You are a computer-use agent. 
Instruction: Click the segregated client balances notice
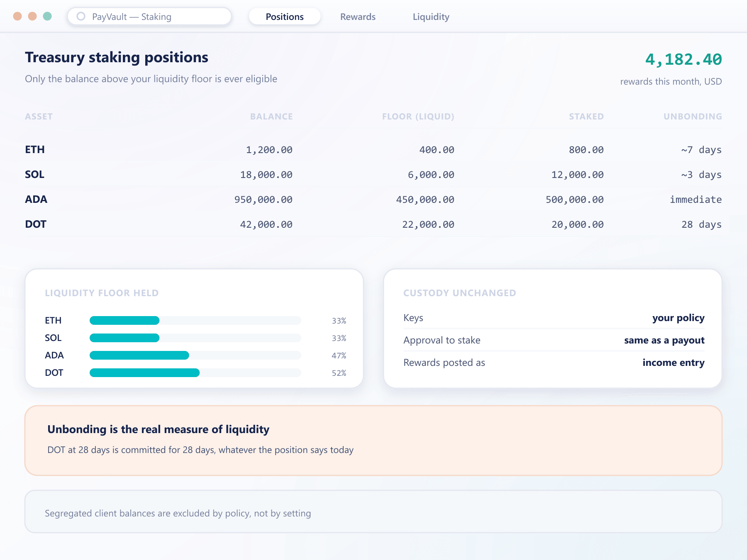(373, 511)
